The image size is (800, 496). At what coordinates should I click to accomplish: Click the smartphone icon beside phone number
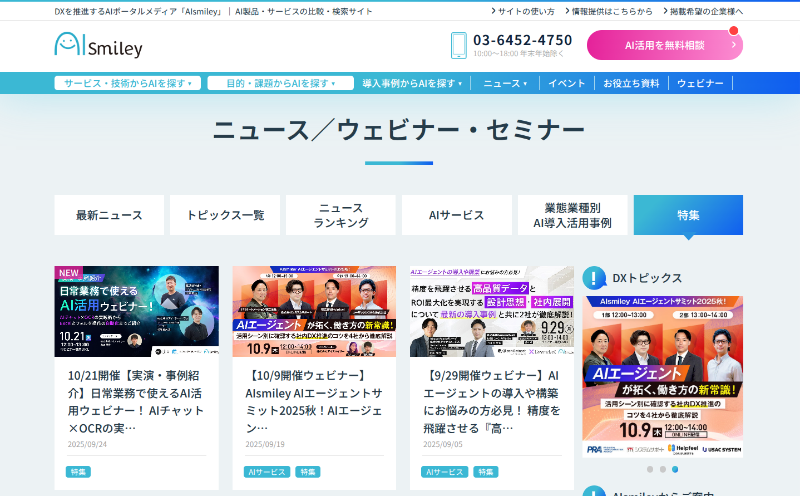click(x=459, y=45)
